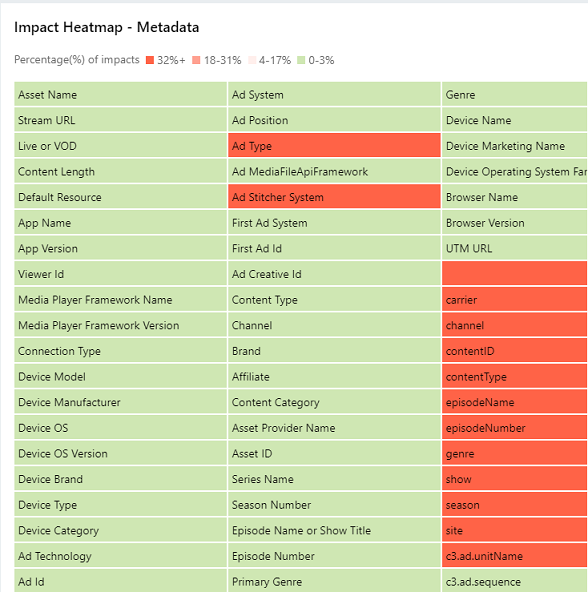
Task: Select the Ad MediaFileApiFramework cell
Action: 334,171
